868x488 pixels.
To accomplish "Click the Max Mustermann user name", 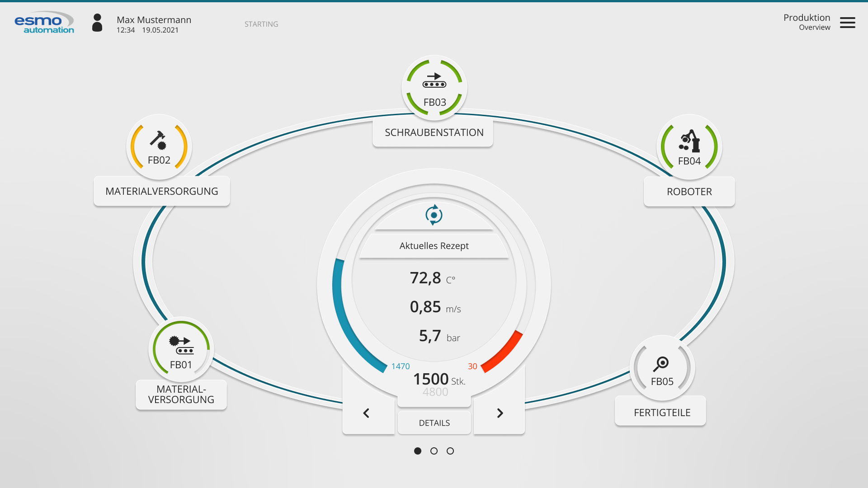I will pyautogui.click(x=154, y=20).
